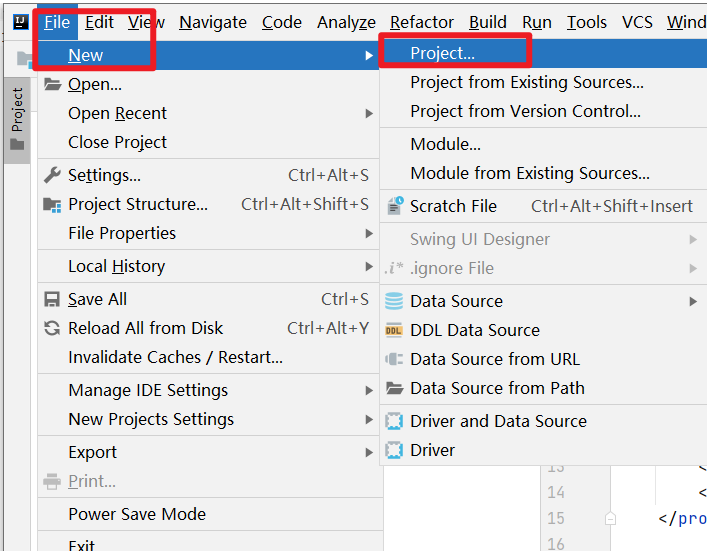Click the Project Structure icon
Image resolution: width=707 pixels, height=551 pixels.
(x=52, y=205)
